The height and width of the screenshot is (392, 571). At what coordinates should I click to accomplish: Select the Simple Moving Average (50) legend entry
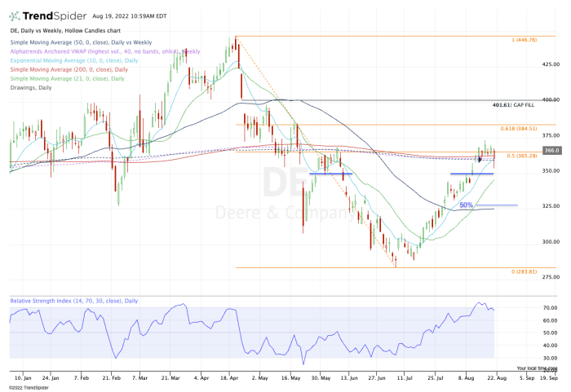click(81, 42)
